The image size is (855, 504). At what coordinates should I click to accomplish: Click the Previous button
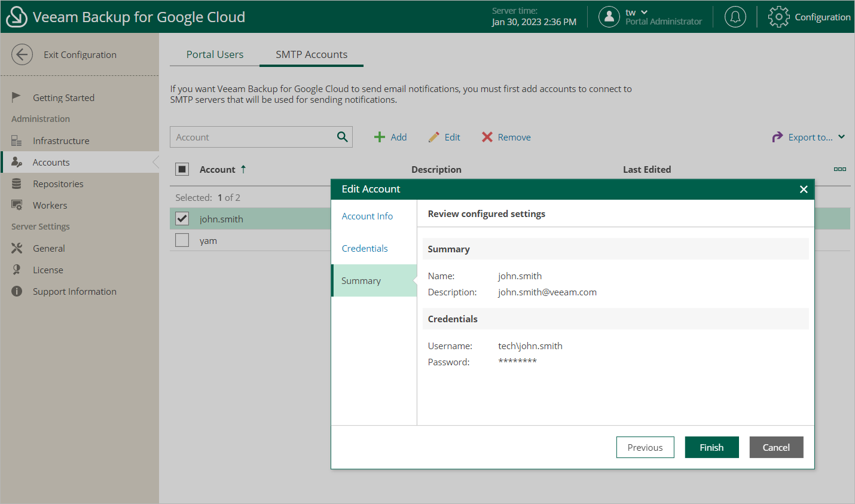pyautogui.click(x=645, y=447)
